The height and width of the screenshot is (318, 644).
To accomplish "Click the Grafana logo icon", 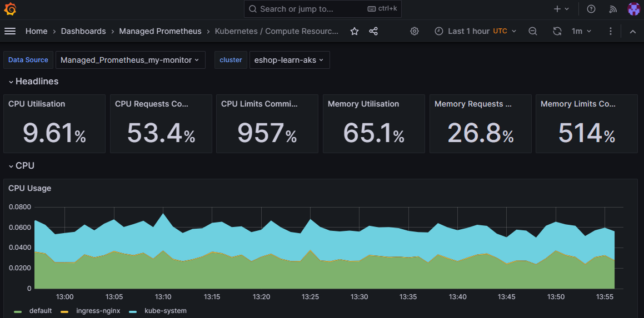I will click(x=10, y=9).
